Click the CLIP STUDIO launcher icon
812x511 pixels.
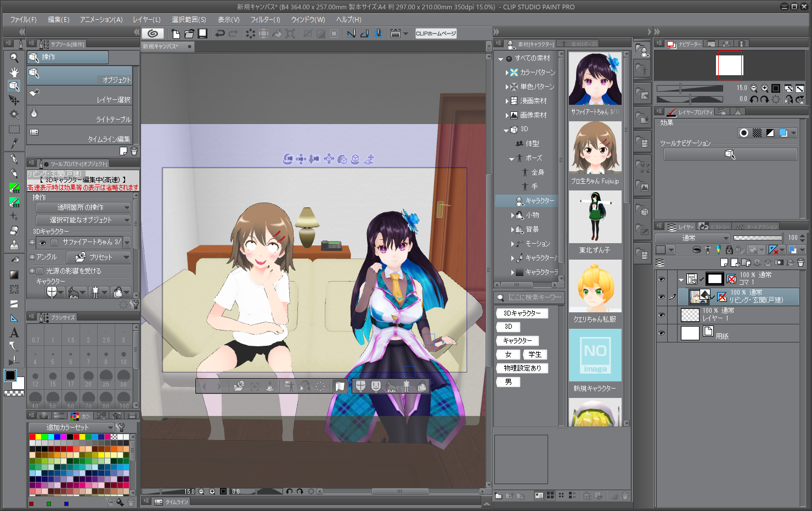[153, 33]
